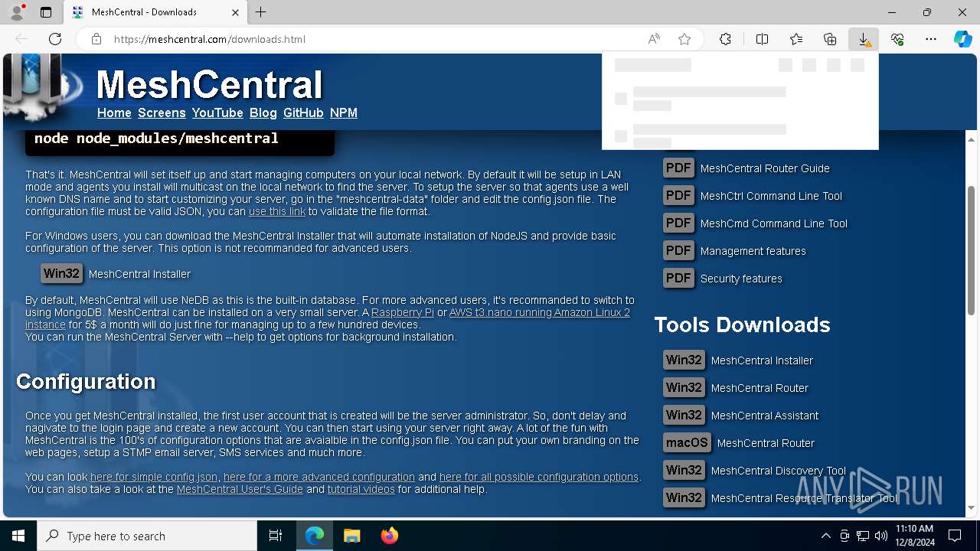Viewport: 980px width, 551px height.
Task: Open the Split screen icon
Action: coord(762,39)
